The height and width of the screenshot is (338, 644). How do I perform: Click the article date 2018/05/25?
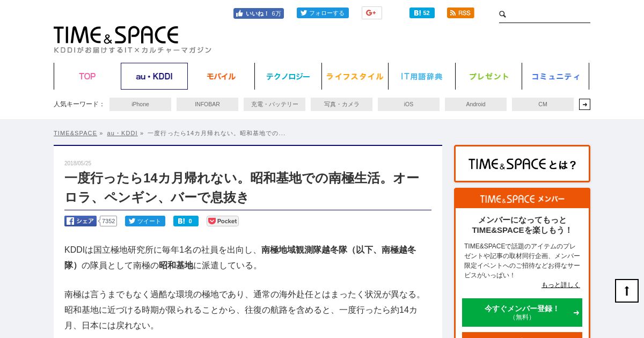coord(78,163)
